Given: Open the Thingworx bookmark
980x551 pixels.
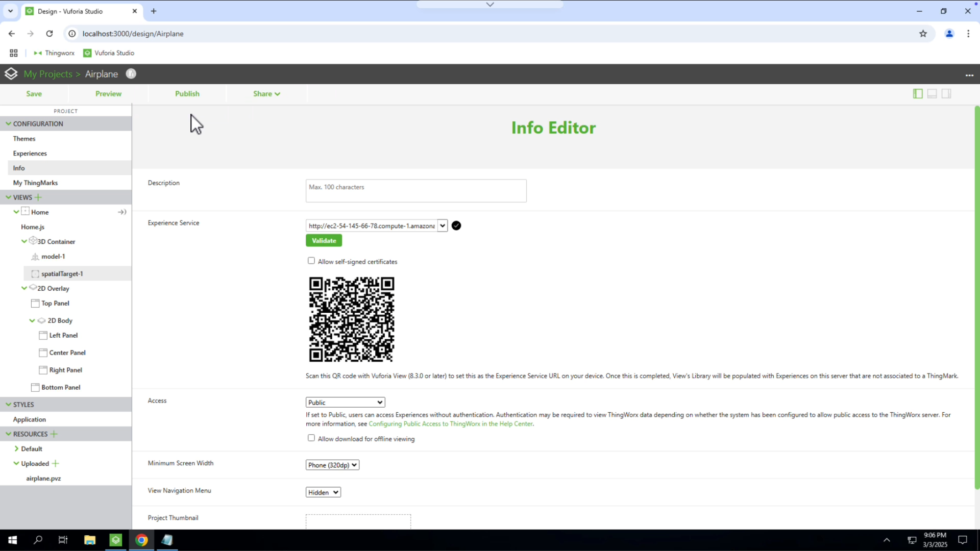Looking at the screenshot, I should coord(54,53).
